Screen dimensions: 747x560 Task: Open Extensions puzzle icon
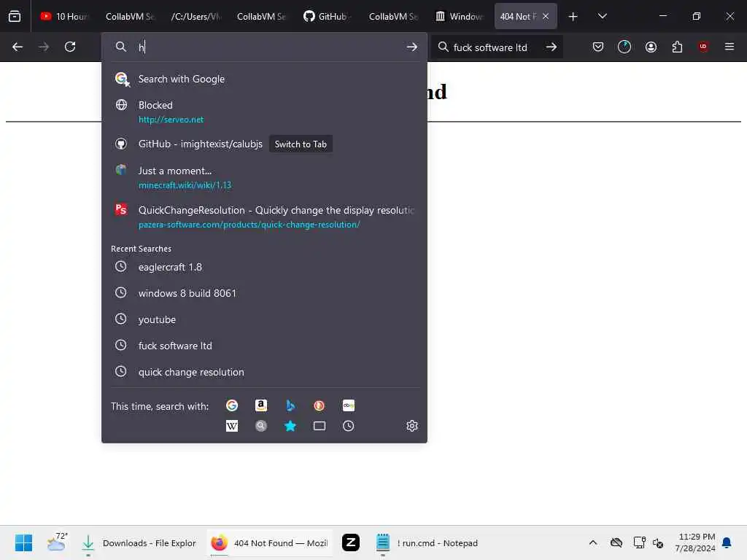click(x=677, y=47)
